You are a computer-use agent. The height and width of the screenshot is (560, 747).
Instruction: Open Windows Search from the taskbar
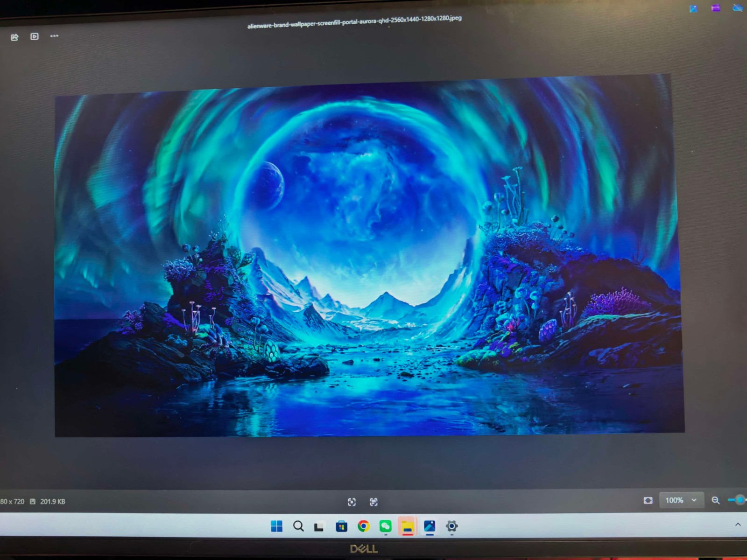(298, 526)
